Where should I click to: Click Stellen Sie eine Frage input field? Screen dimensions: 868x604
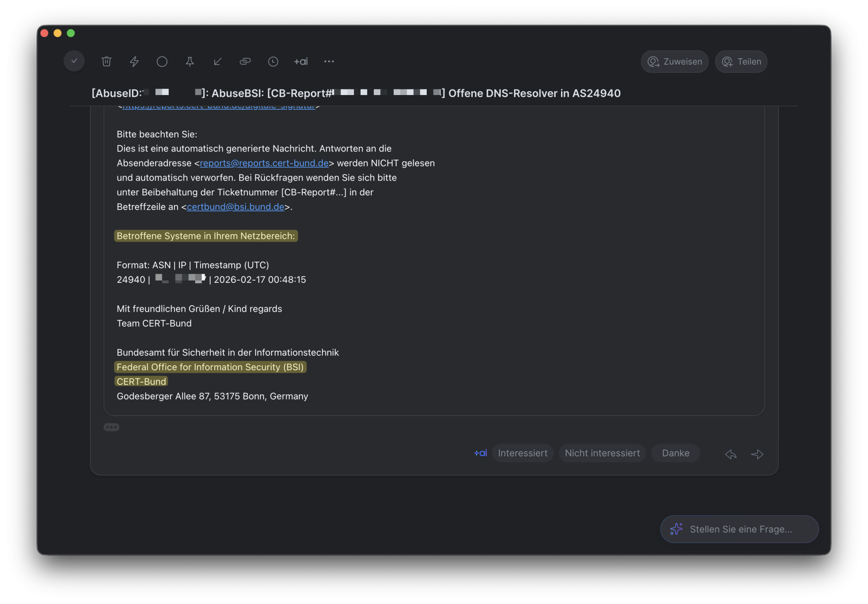click(740, 529)
